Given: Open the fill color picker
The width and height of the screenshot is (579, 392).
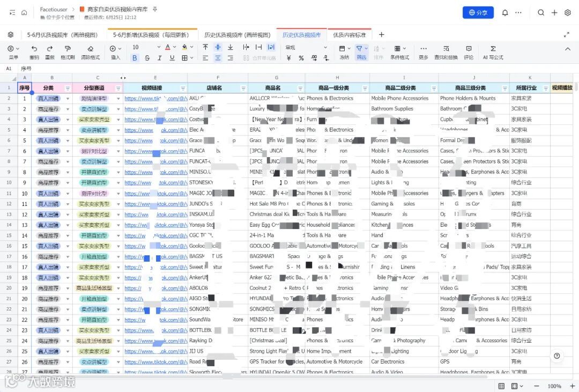Looking at the screenshot, I should [188, 47].
